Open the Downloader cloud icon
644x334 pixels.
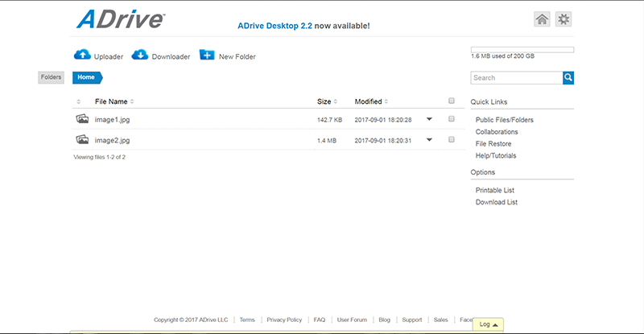point(139,55)
